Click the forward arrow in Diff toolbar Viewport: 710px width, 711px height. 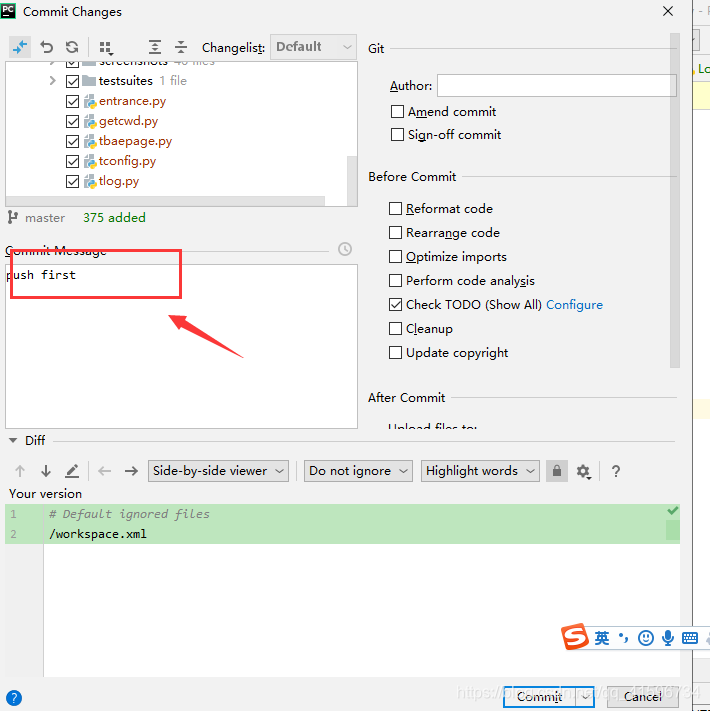point(131,471)
